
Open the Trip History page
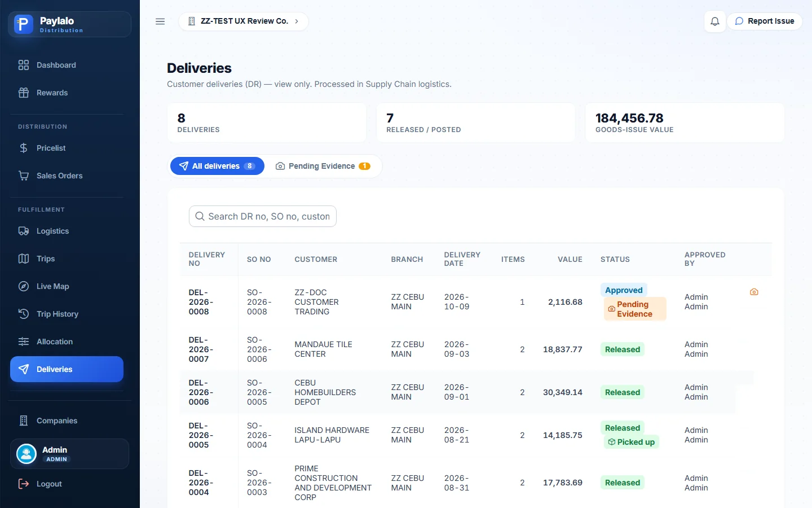tap(67, 314)
